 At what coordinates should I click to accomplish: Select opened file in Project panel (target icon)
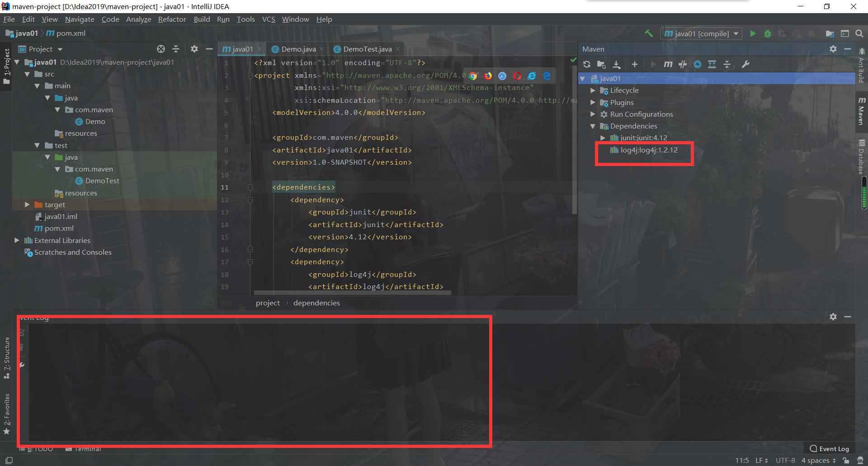pyautogui.click(x=161, y=49)
